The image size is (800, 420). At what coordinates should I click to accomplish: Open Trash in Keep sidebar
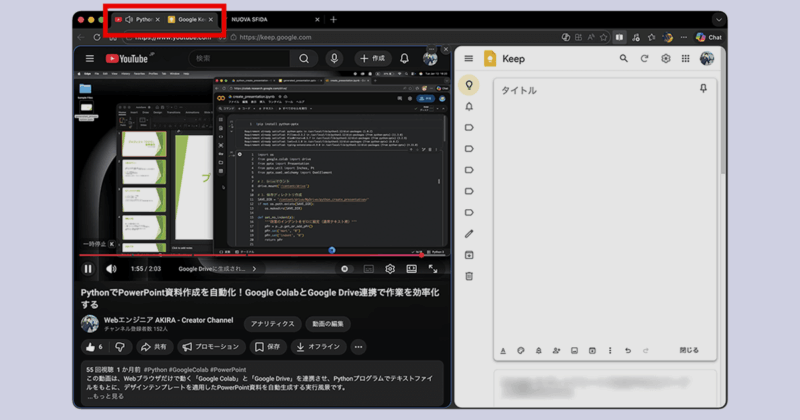pyautogui.click(x=469, y=276)
